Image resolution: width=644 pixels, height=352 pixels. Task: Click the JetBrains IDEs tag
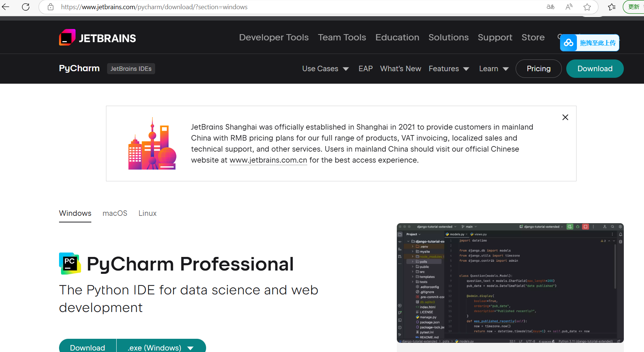tap(131, 69)
